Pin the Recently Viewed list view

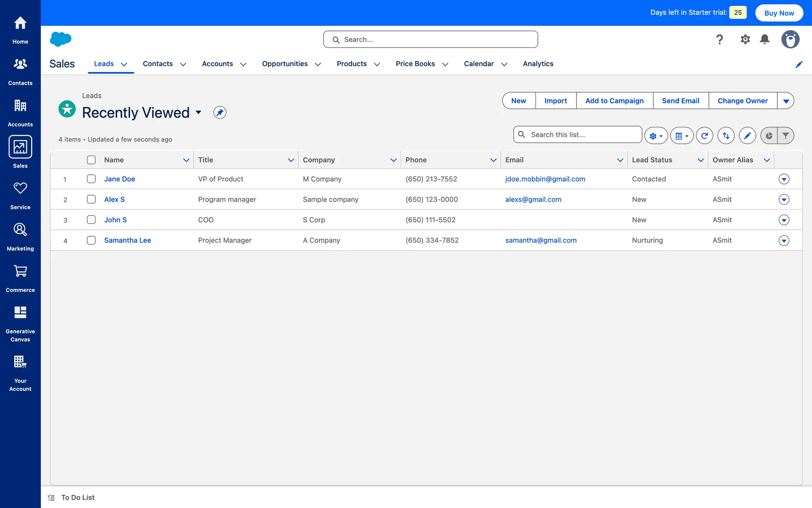[x=219, y=113]
